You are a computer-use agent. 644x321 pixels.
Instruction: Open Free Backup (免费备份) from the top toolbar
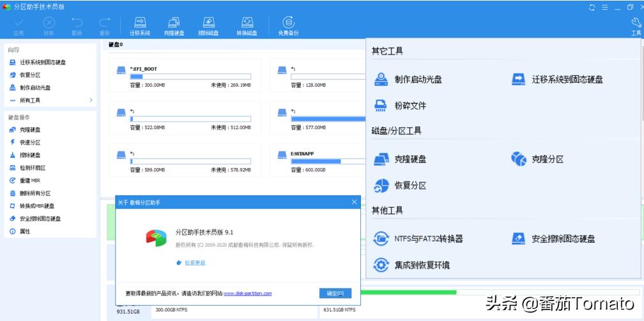[288, 26]
